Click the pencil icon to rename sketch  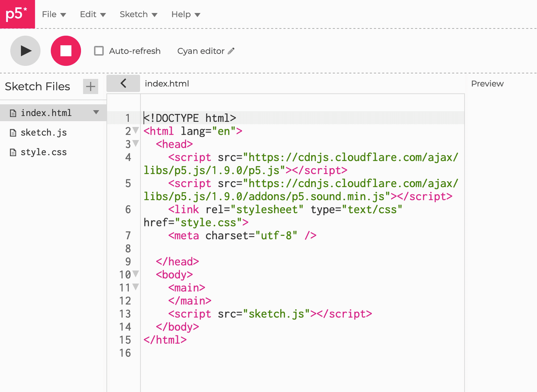tap(231, 51)
